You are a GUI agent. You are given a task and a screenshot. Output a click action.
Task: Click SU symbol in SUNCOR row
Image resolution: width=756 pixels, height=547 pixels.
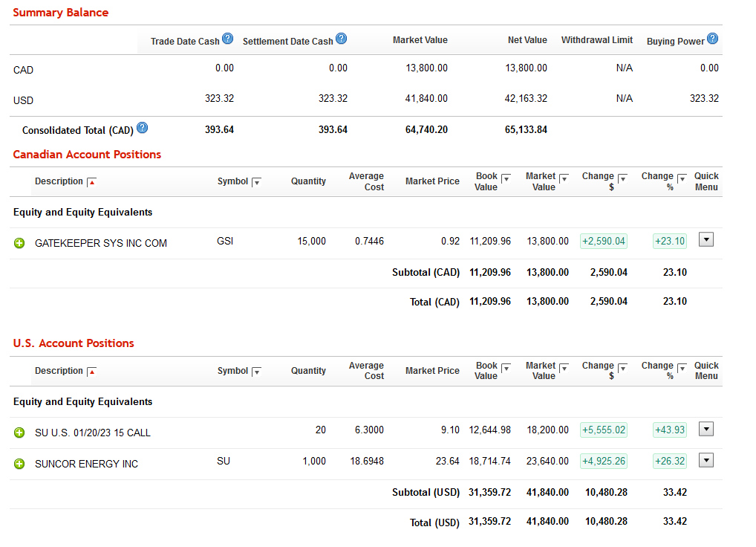coord(224,461)
